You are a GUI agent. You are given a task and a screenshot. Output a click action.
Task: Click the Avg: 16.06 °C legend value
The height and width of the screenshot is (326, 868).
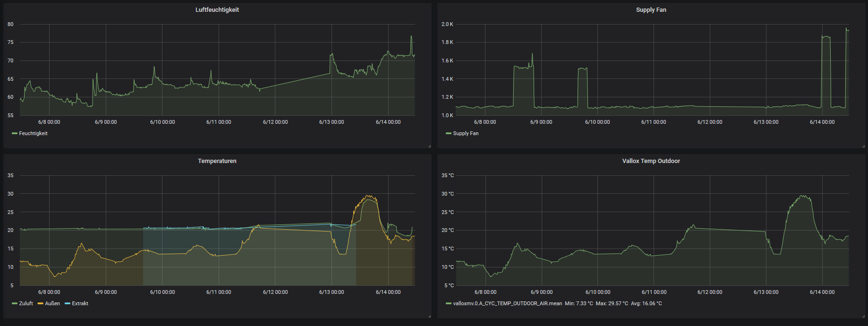click(x=647, y=303)
